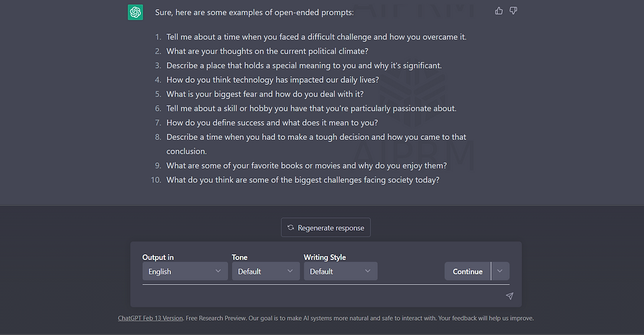Click the 'Sure, here are some examples' intro text

coord(254,12)
